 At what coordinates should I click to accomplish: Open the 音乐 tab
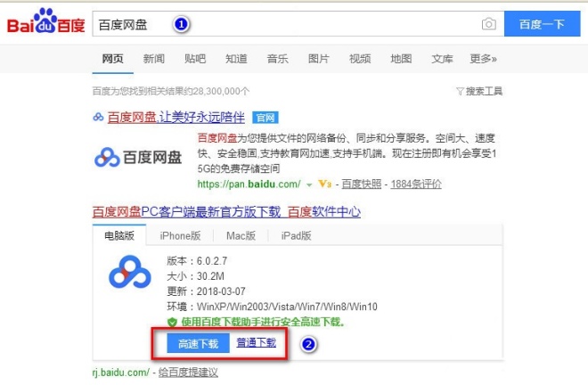coord(277,59)
